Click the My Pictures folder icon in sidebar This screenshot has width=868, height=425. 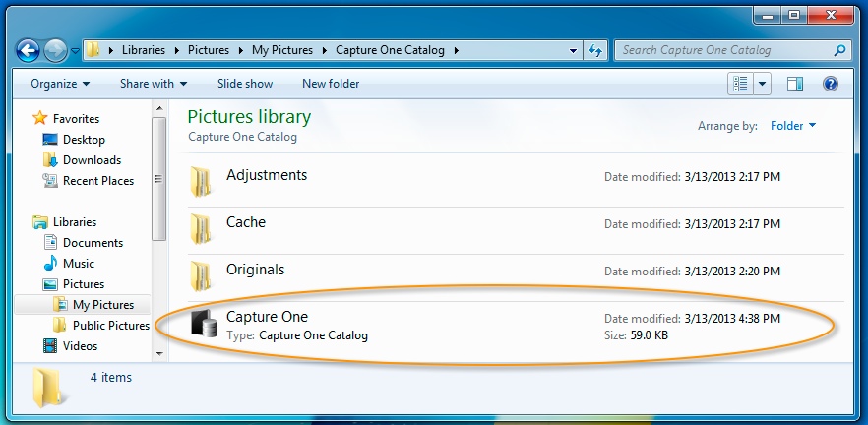pos(60,304)
